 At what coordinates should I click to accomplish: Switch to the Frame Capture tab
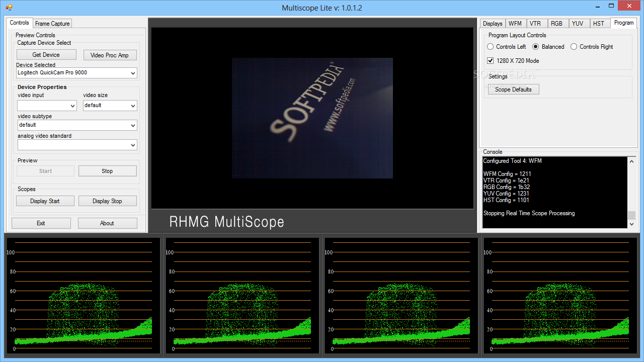(x=52, y=24)
